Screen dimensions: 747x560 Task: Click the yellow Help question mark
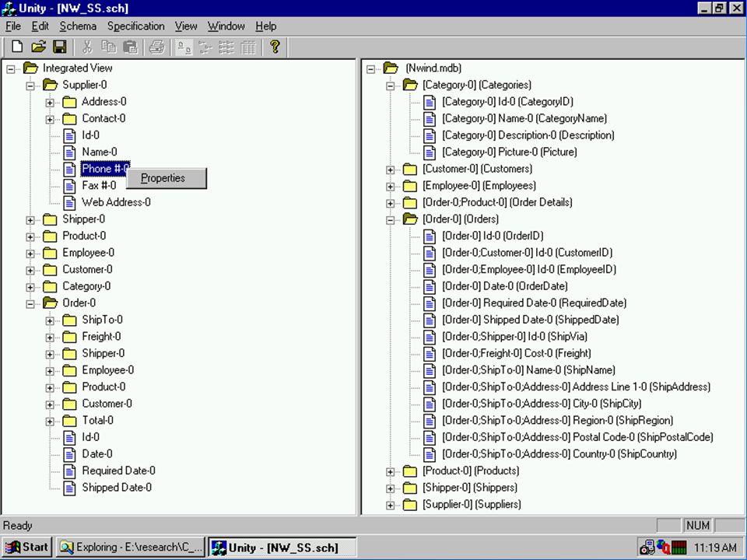coord(275,47)
